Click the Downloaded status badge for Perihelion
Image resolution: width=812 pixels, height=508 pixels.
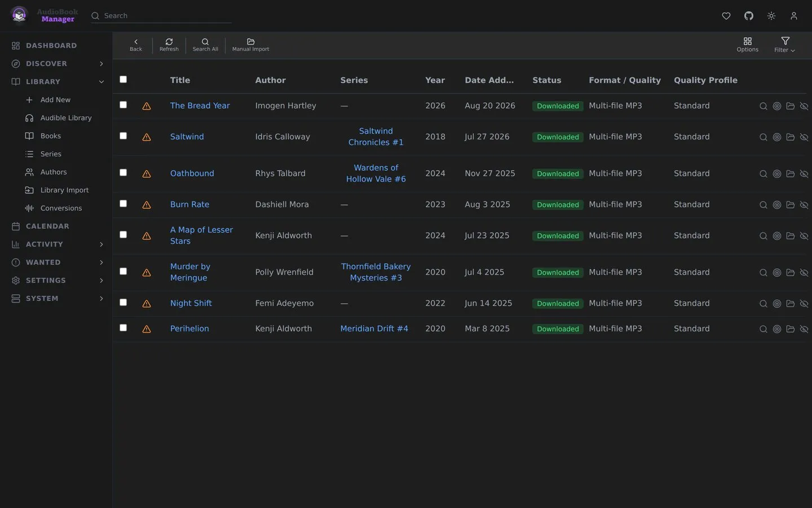[x=558, y=329]
